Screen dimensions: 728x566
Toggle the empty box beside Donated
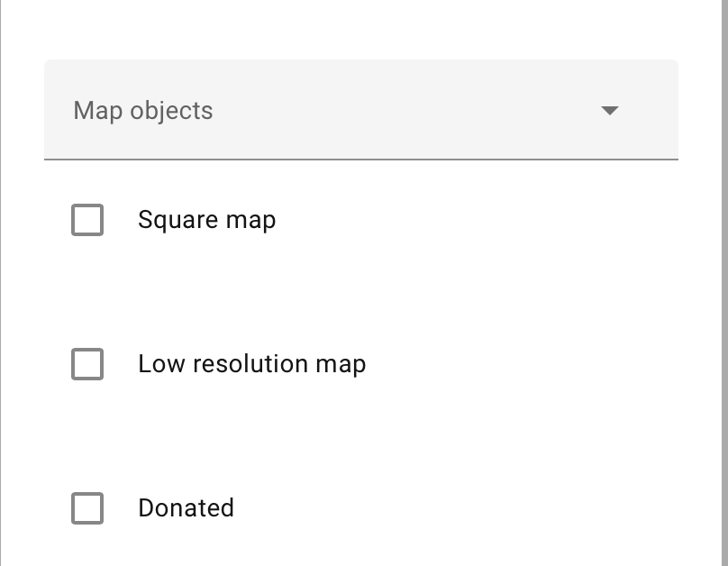(x=87, y=508)
